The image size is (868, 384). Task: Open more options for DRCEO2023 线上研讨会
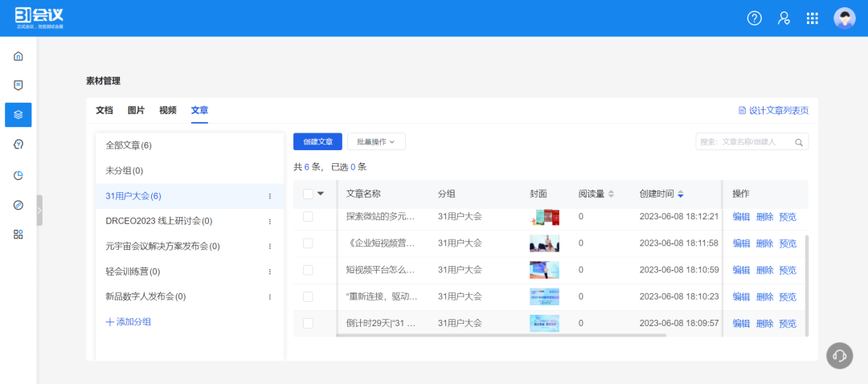pyautogui.click(x=270, y=222)
